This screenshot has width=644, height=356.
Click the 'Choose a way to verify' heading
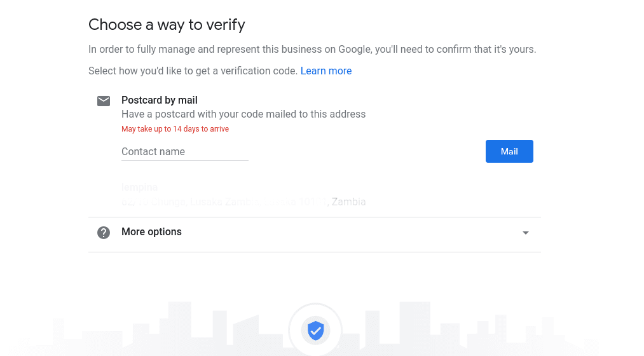pos(167,25)
